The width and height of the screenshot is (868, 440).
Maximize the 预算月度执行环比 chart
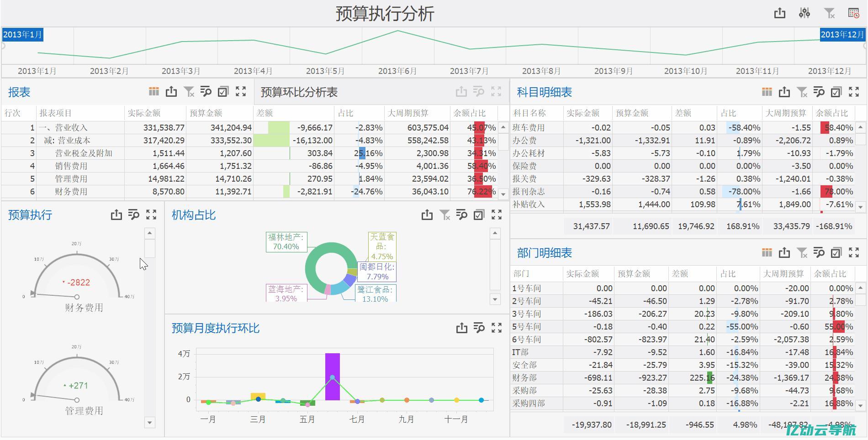pos(497,328)
